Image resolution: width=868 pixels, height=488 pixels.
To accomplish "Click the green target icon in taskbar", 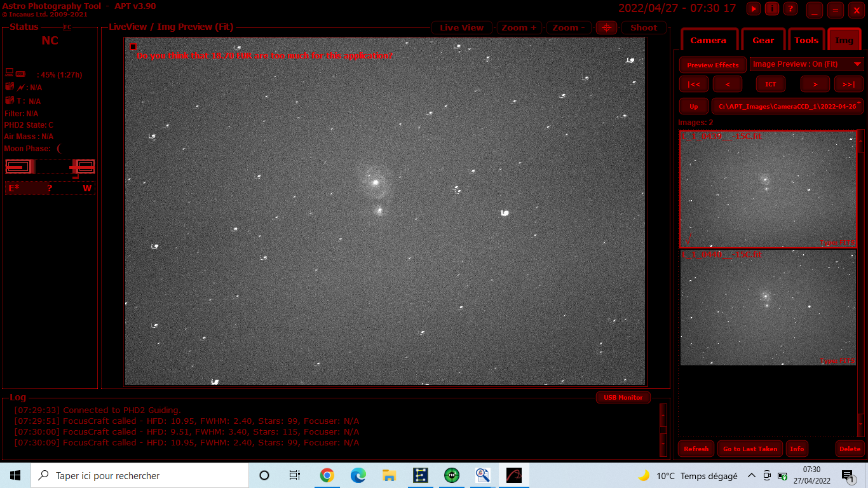I will click(x=452, y=475).
